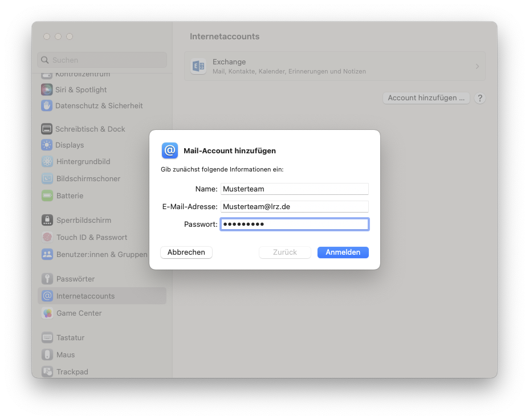Select the Tastatur icon

point(47,337)
